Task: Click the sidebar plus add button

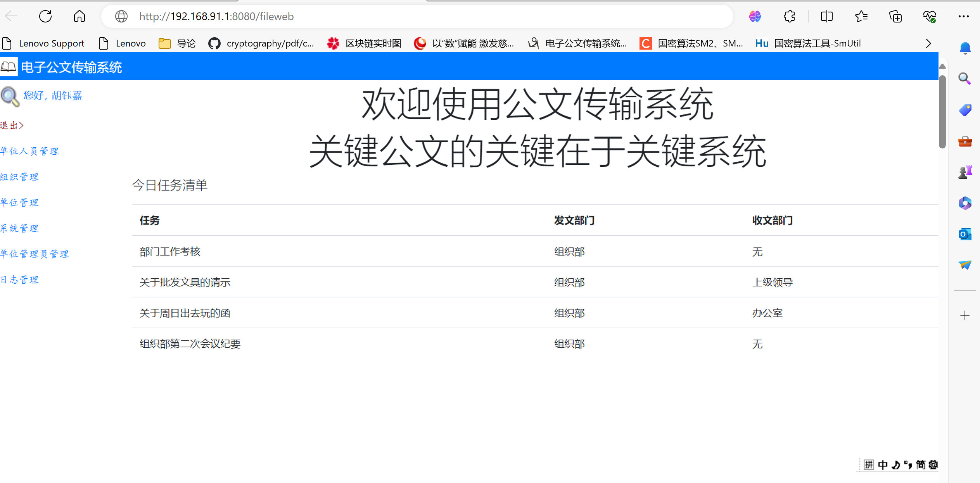Action: (x=965, y=315)
